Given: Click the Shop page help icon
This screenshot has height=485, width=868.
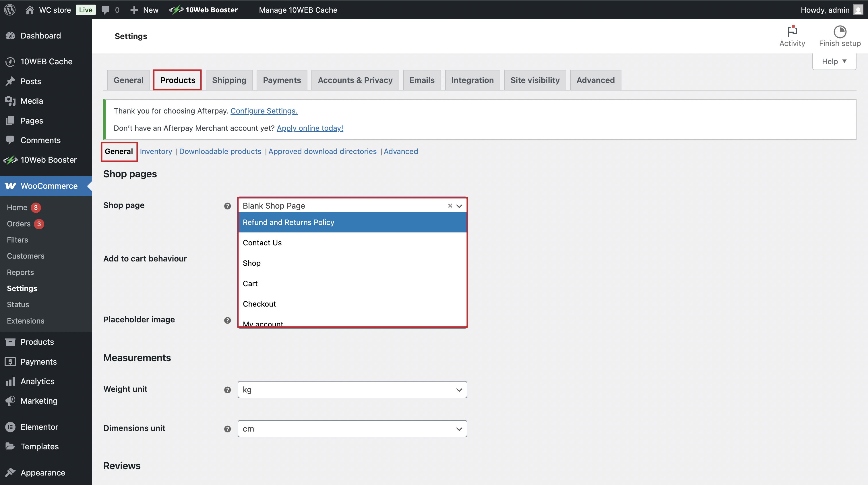Looking at the screenshot, I should [227, 206].
